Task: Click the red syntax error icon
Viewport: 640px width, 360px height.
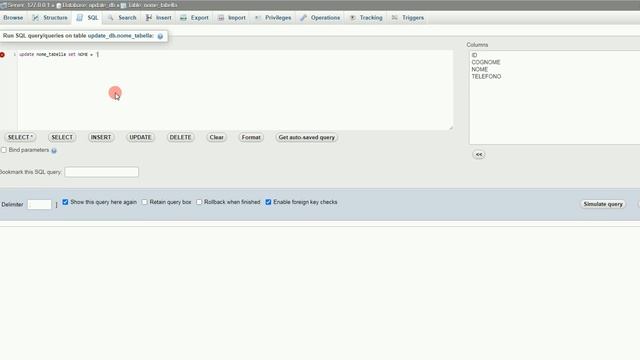Action: point(2,55)
